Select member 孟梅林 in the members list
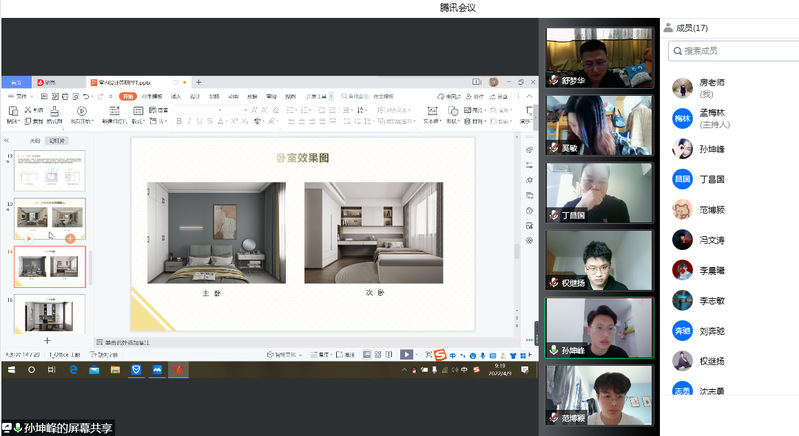Viewport: 799px width, 436px height. coord(710,118)
